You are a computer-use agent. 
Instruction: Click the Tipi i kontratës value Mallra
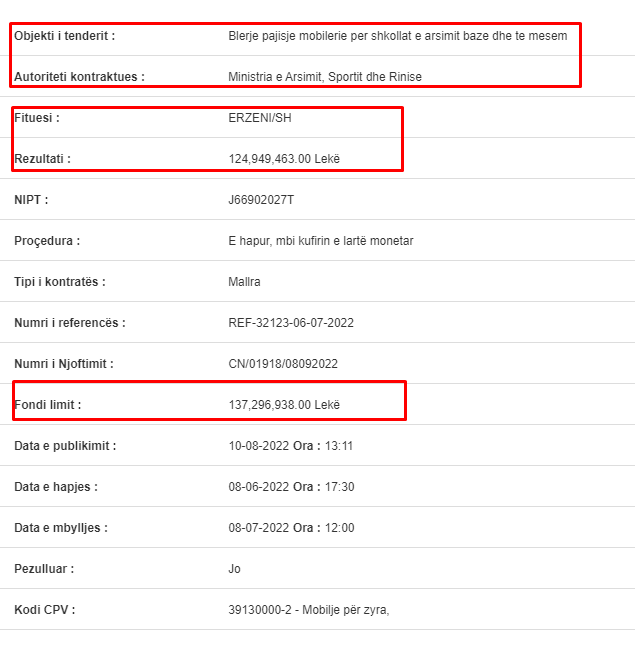(244, 282)
